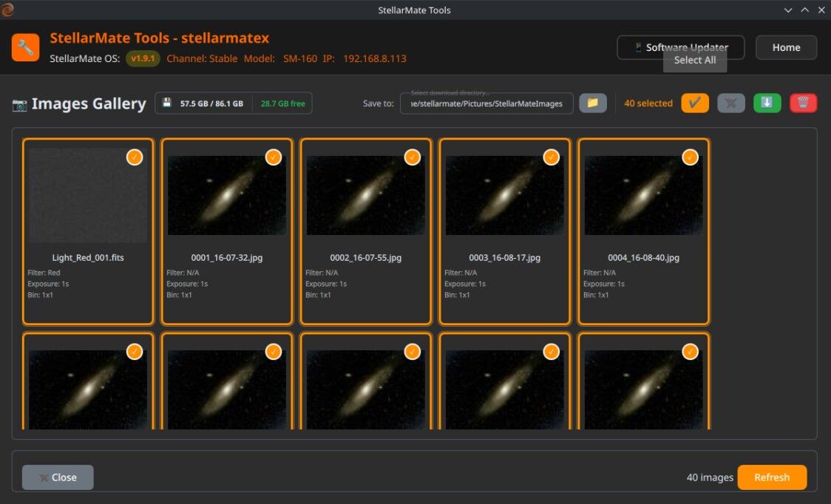Uncheck the 0003_16-08-17.jpg selection mark
The width and height of the screenshot is (831, 504).
pyautogui.click(x=552, y=157)
